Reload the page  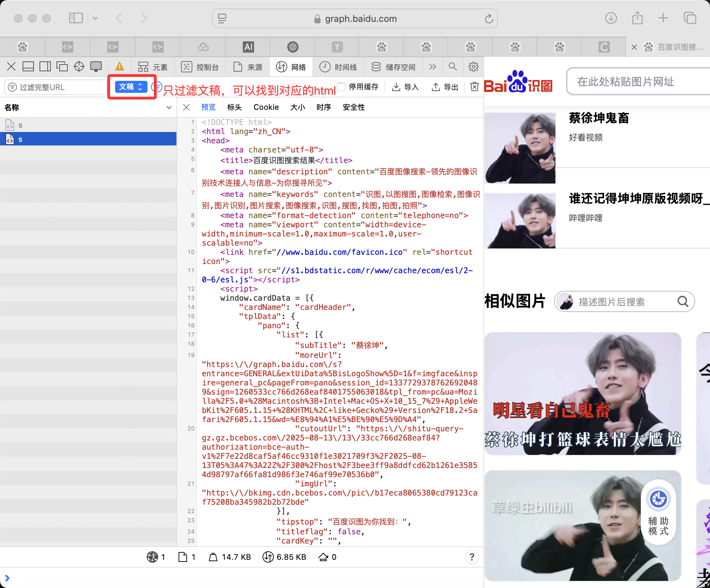pos(489,19)
